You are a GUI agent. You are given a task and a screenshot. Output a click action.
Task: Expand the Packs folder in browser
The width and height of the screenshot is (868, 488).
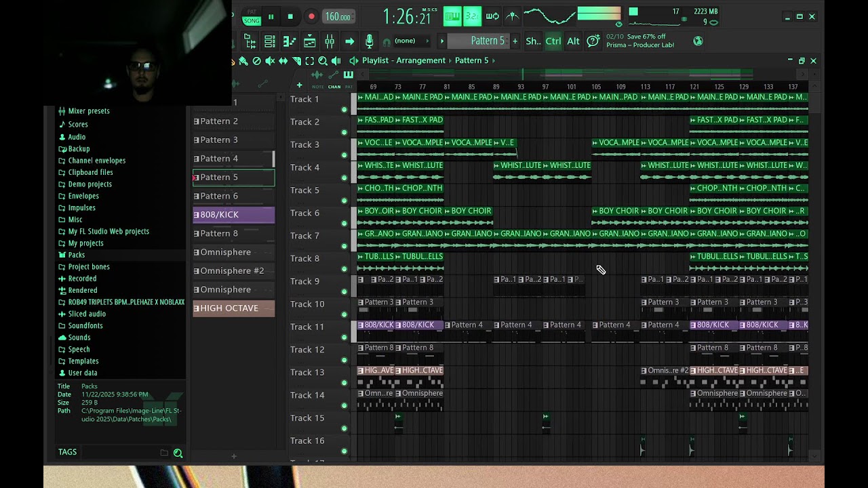[x=71, y=255]
